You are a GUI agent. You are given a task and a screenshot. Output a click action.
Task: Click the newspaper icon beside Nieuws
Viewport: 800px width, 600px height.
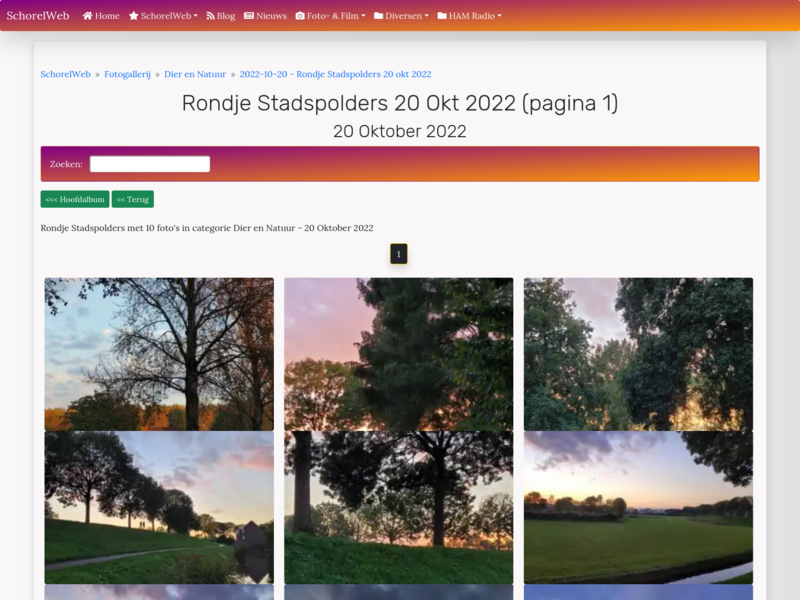click(x=248, y=16)
